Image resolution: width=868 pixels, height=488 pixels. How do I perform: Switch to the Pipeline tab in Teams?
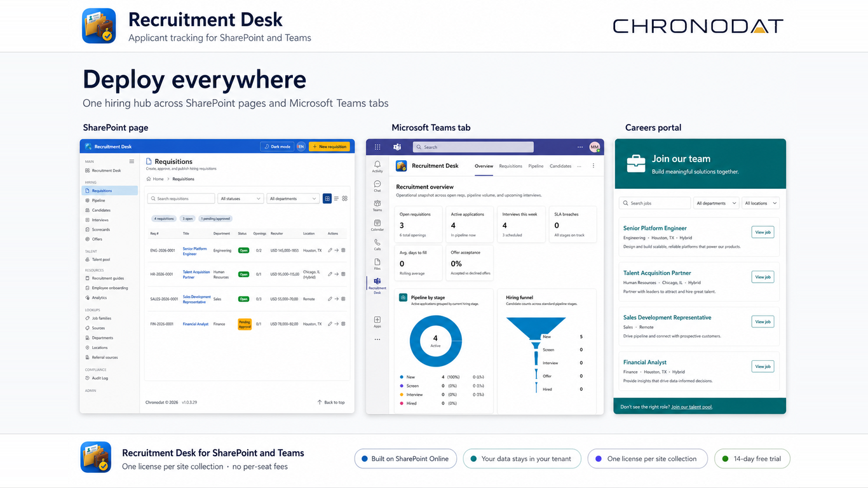tap(536, 166)
